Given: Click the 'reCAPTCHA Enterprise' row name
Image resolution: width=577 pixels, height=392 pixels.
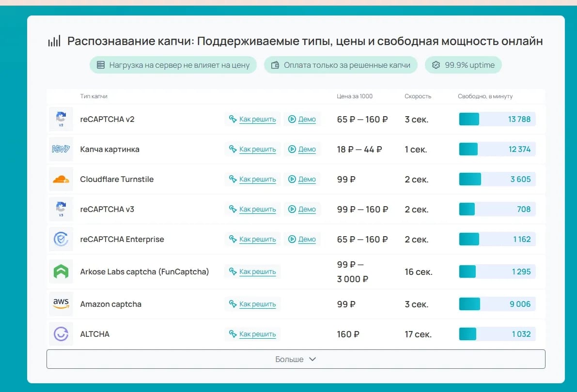Looking at the screenshot, I should 122,239.
